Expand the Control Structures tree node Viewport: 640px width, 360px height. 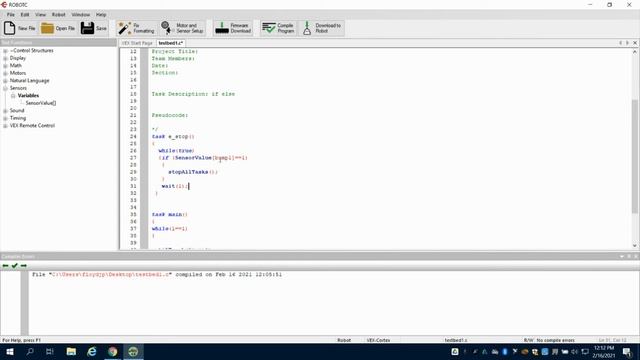coord(5,51)
